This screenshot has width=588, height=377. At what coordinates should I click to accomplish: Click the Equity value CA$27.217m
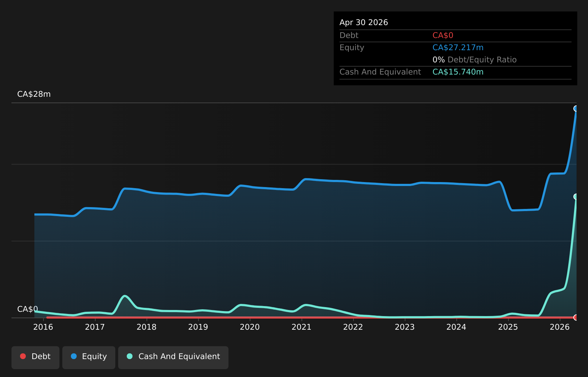pyautogui.click(x=458, y=48)
